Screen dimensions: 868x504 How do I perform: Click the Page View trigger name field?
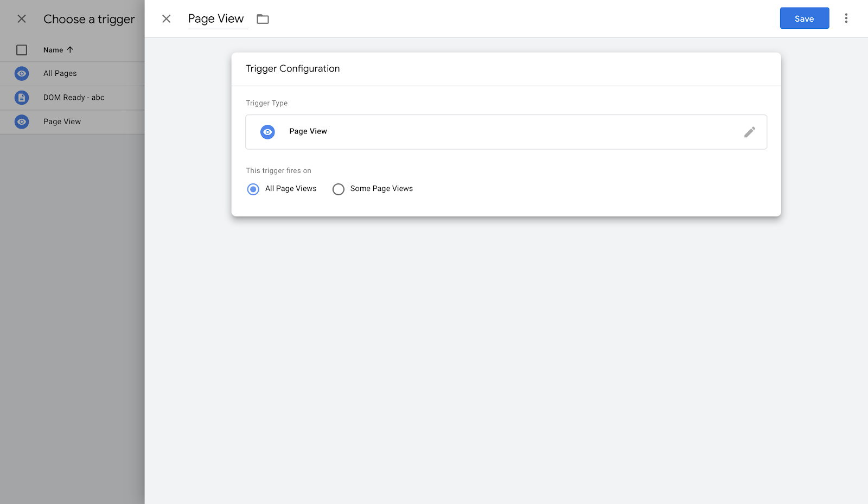(216, 19)
